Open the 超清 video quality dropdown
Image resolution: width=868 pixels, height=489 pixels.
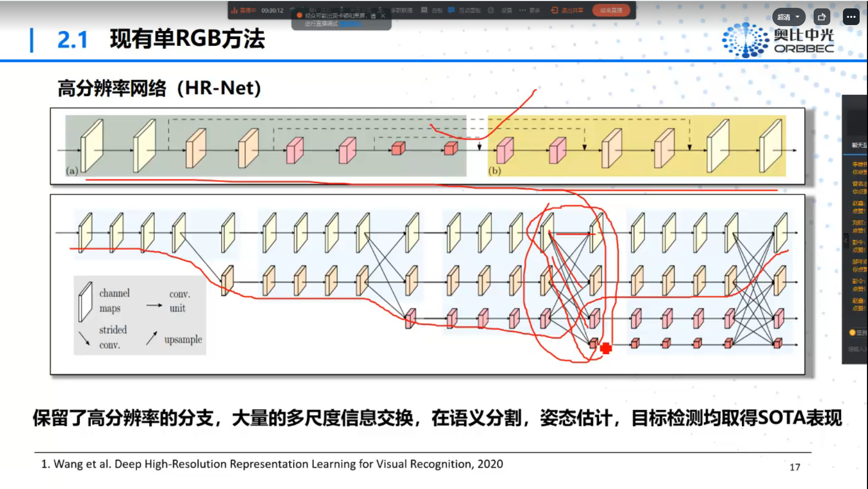[x=789, y=17]
